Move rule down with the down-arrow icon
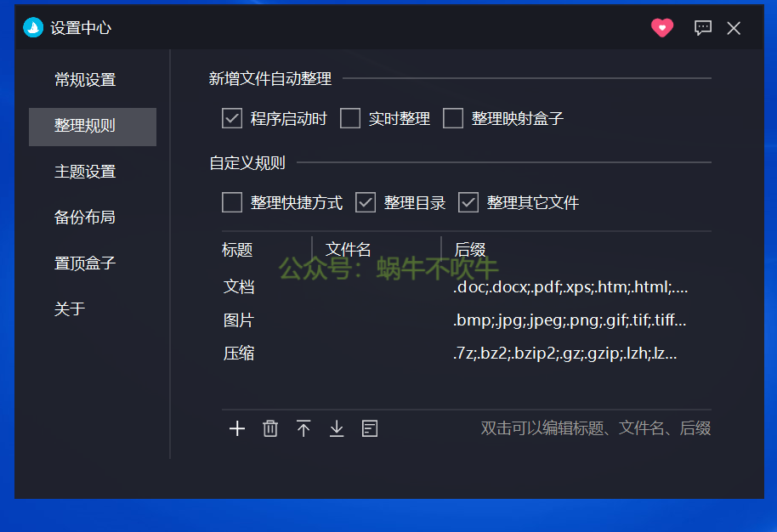Screen dimensions: 777x532 coord(337,429)
